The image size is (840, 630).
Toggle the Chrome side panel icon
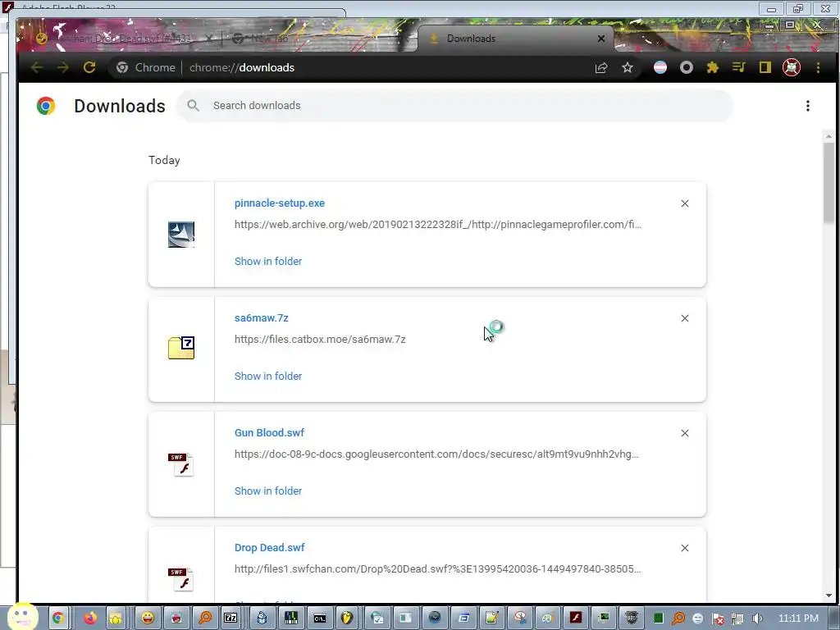point(765,67)
